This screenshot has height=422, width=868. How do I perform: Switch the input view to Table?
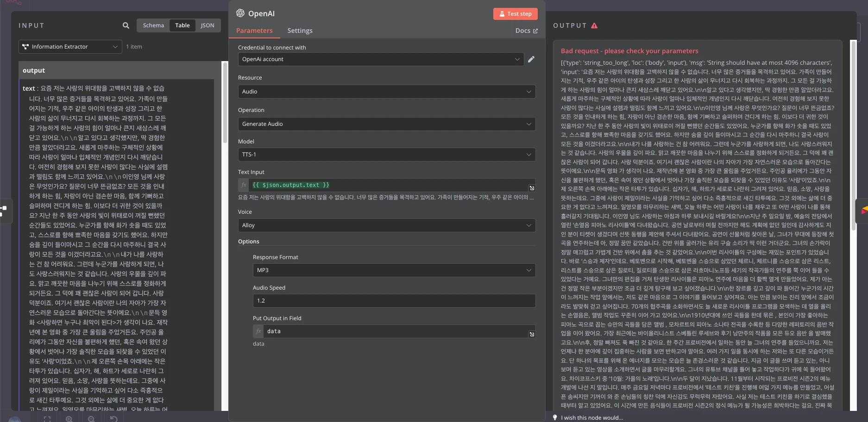(x=182, y=25)
